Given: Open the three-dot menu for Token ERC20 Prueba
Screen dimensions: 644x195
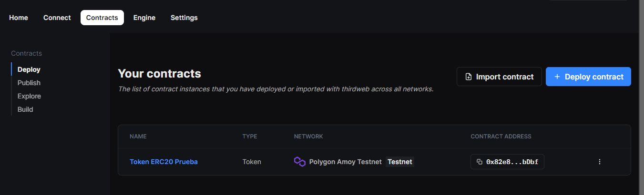Looking at the screenshot, I should pyautogui.click(x=600, y=162).
